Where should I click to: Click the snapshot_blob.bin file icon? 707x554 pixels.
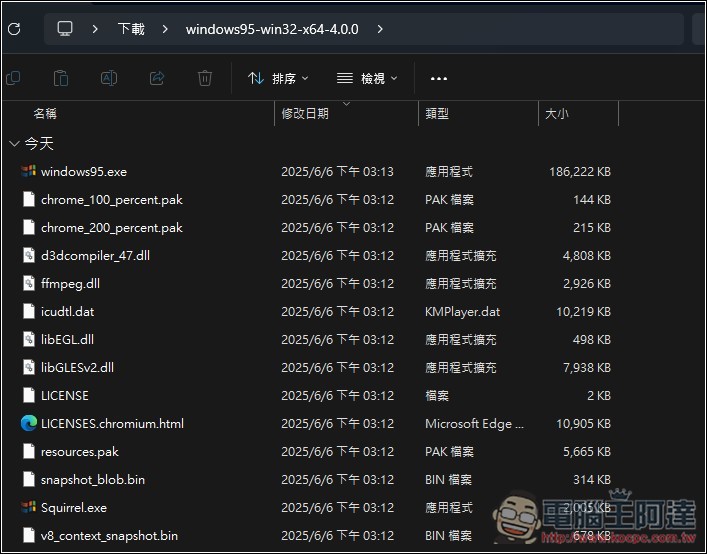click(29, 479)
